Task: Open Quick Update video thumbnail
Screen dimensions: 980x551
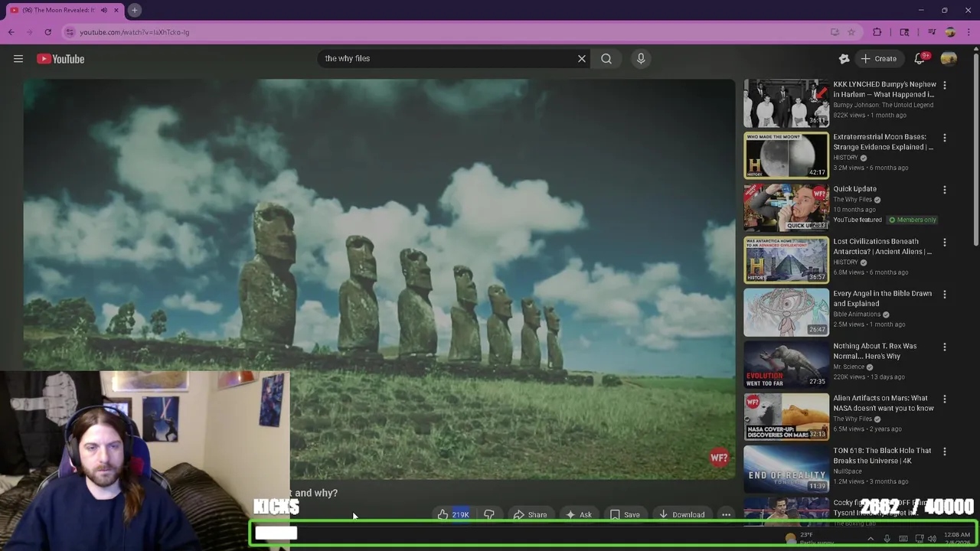Action: pos(786,207)
